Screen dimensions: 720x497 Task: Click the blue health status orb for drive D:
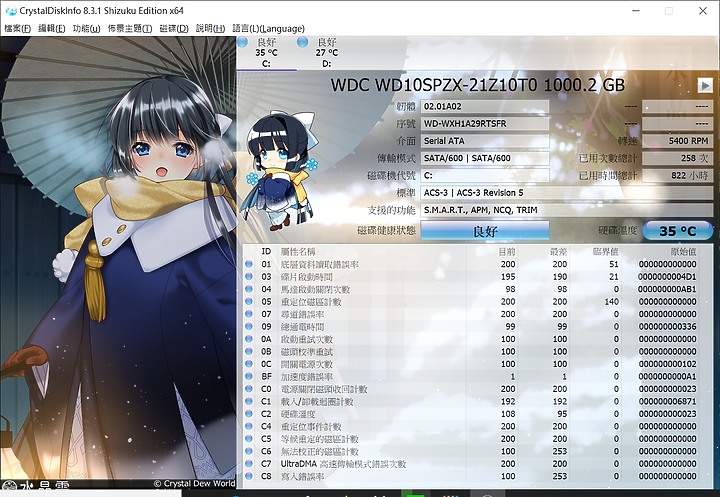click(302, 42)
